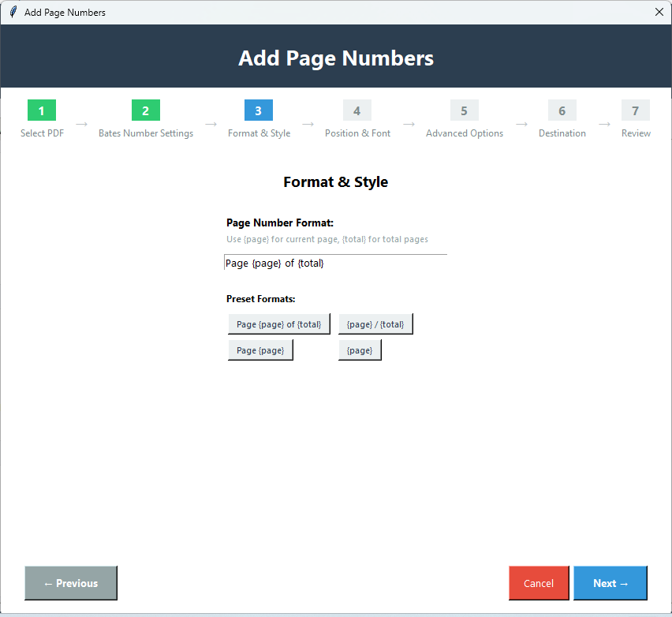The image size is (672, 617).
Task: Go back using the Previous button
Action: tap(70, 582)
